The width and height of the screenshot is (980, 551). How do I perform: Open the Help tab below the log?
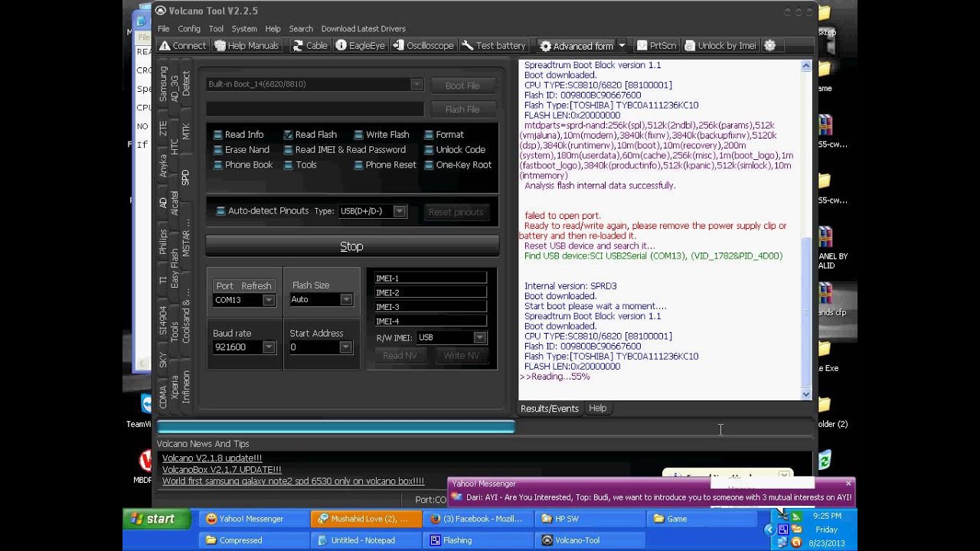pos(597,409)
